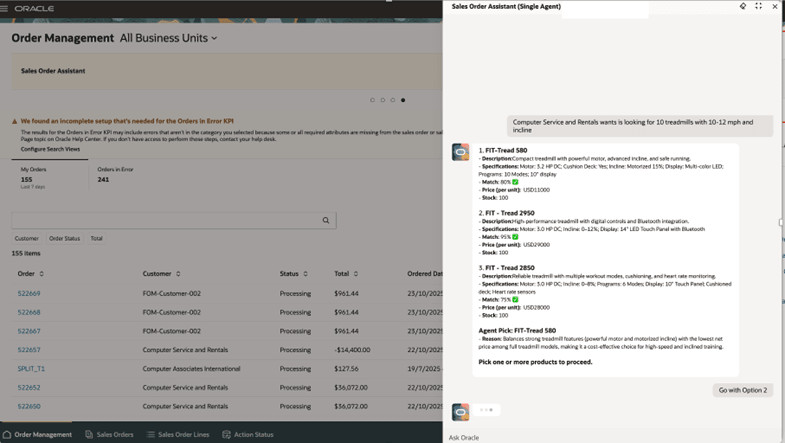Open the hamburger navigation menu
Image resolution: width=785 pixels, height=443 pixels.
pyautogui.click(x=4, y=9)
